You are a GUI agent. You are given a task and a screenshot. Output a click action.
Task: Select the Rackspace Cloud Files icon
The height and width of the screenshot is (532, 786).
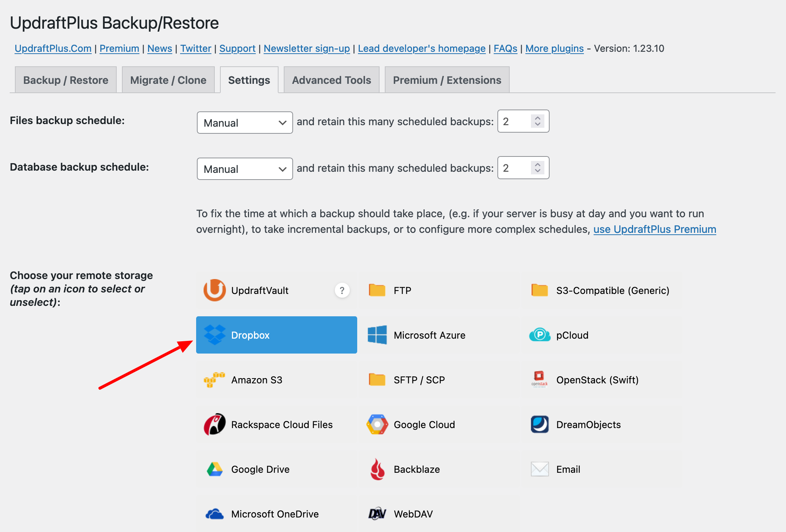214,424
